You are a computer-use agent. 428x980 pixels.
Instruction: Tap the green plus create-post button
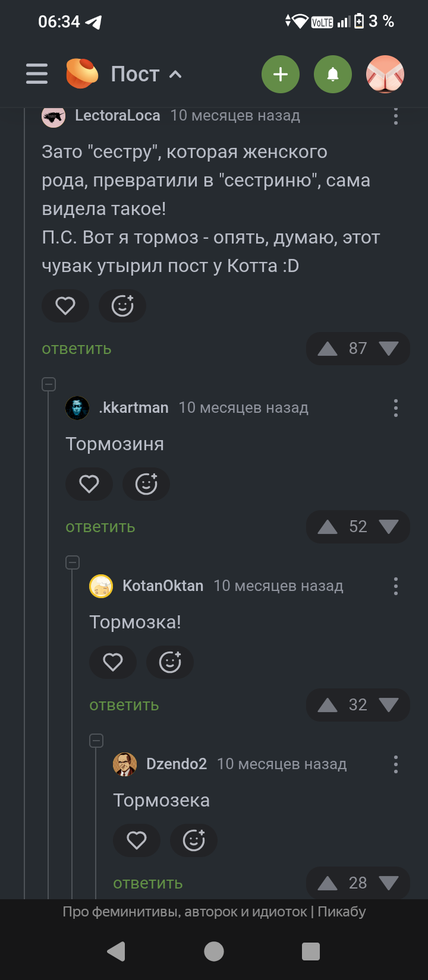click(280, 74)
